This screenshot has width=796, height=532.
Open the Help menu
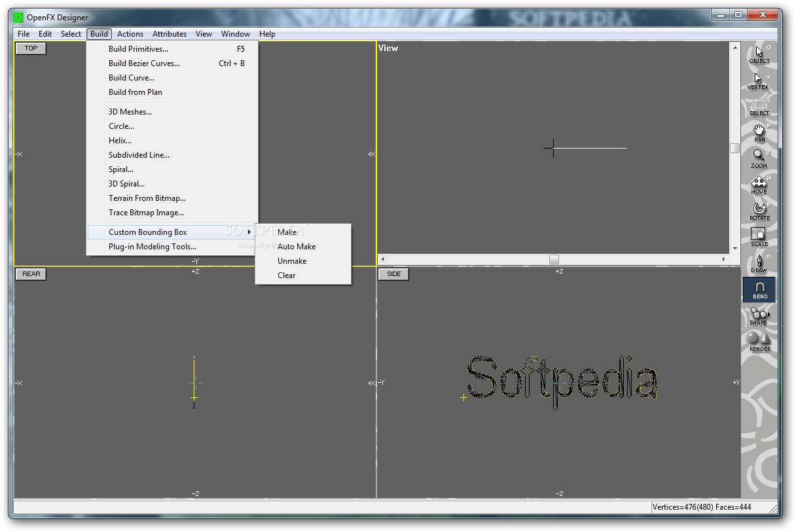pyautogui.click(x=267, y=34)
